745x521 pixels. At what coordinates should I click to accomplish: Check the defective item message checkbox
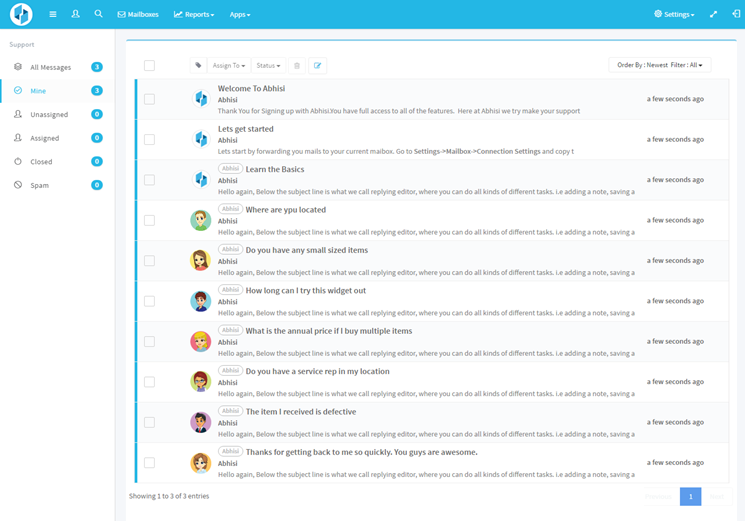149,422
